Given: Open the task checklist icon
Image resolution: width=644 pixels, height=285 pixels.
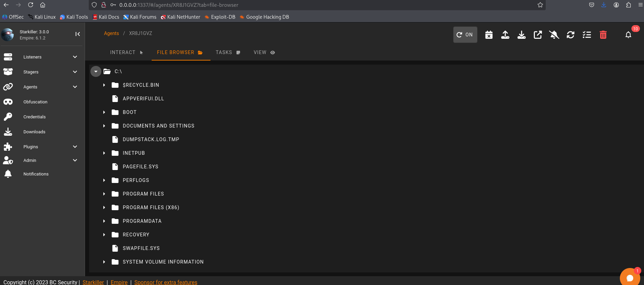Looking at the screenshot, I should click(587, 35).
